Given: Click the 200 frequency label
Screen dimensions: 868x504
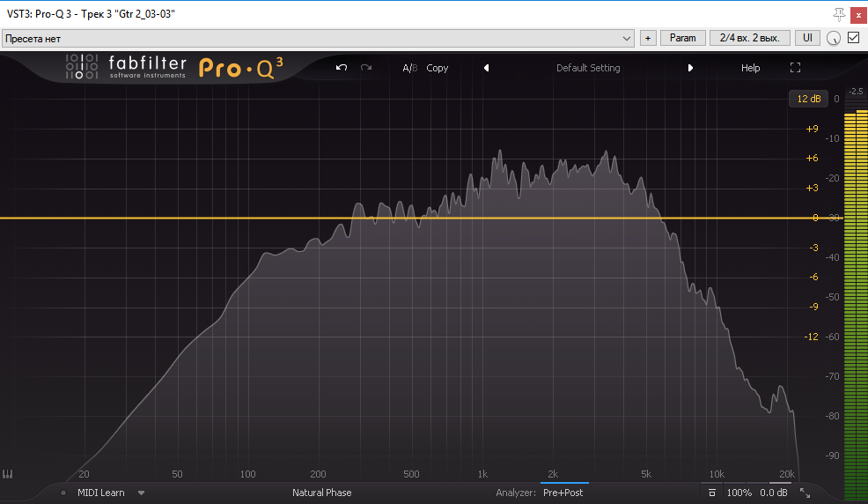Looking at the screenshot, I should [318, 474].
